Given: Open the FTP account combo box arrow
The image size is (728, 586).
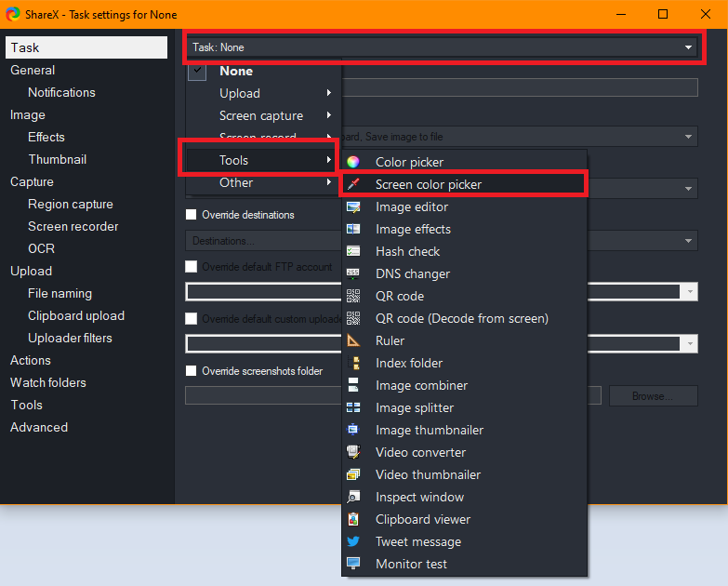Looking at the screenshot, I should pyautogui.click(x=690, y=292).
